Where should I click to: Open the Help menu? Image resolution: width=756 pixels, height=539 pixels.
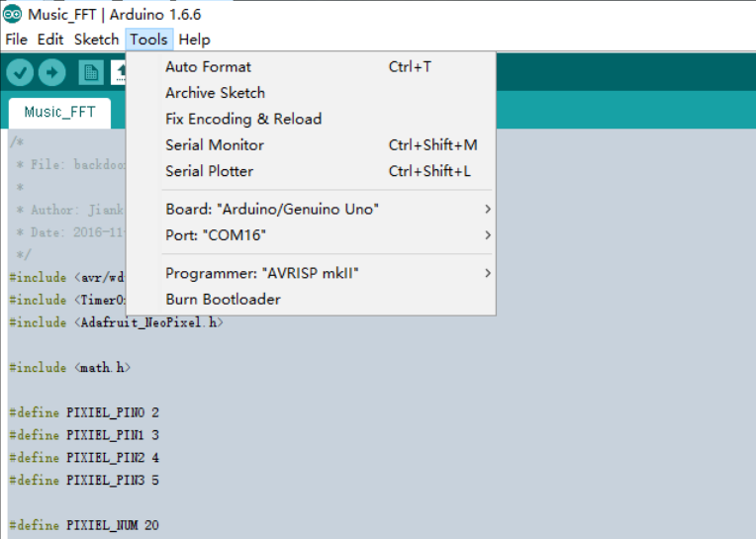[194, 40]
